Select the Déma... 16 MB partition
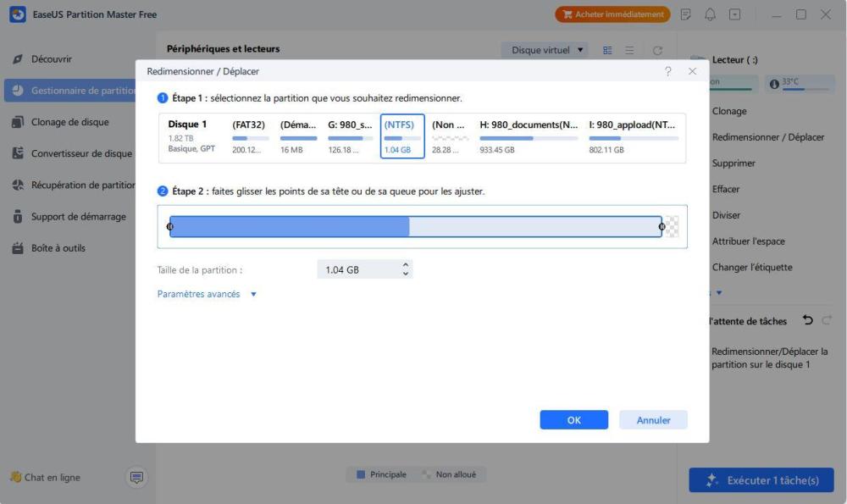Viewport: 847px width, 504px height. point(298,136)
